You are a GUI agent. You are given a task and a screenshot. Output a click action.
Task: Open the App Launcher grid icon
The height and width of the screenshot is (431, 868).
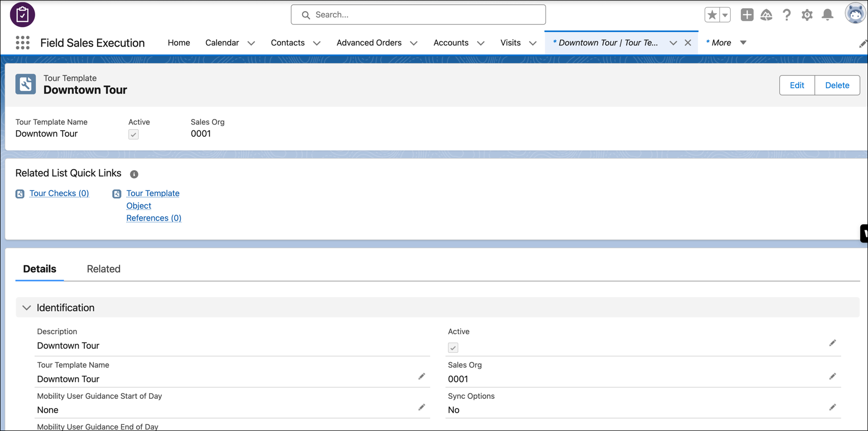click(x=22, y=43)
